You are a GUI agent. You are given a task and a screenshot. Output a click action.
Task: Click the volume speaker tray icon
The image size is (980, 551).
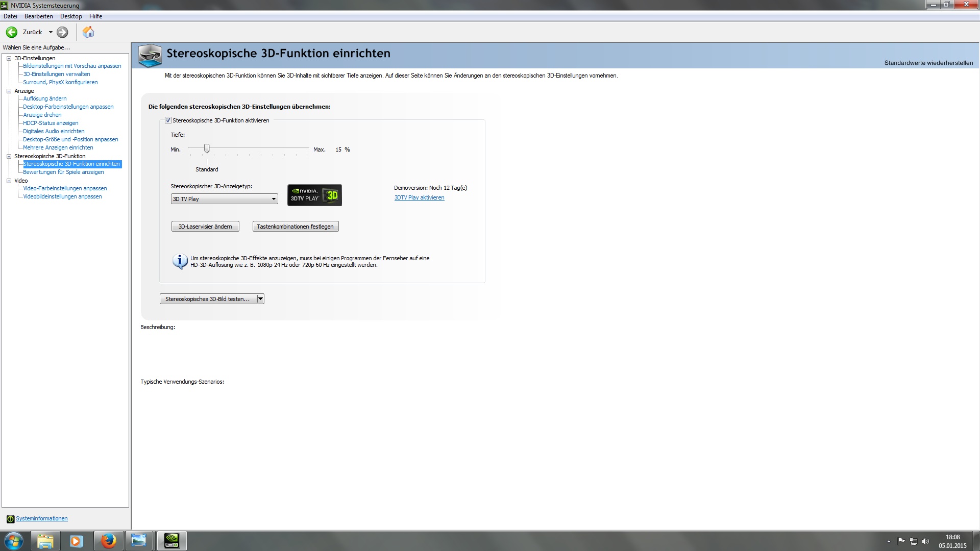pyautogui.click(x=926, y=541)
